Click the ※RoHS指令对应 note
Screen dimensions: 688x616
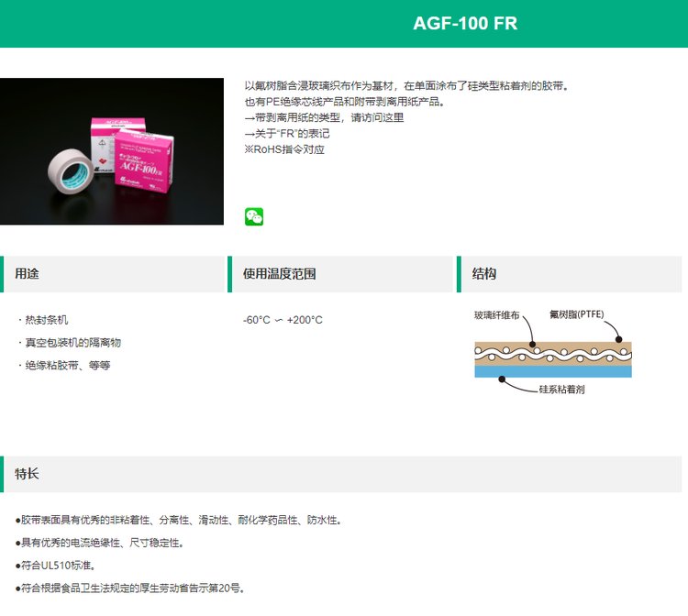(x=284, y=148)
